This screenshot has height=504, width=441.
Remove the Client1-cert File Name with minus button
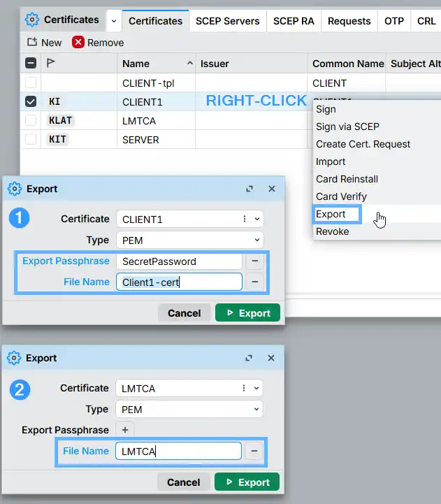[255, 282]
